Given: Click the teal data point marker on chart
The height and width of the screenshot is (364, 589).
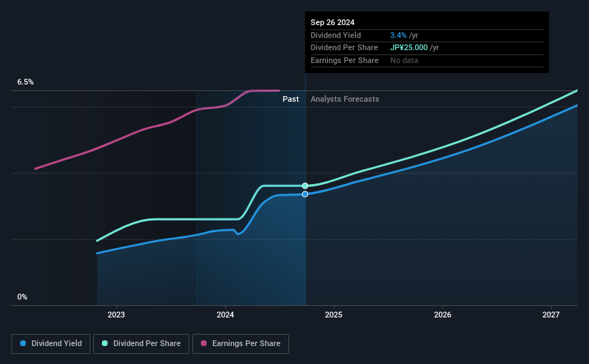Looking at the screenshot, I should (x=305, y=186).
